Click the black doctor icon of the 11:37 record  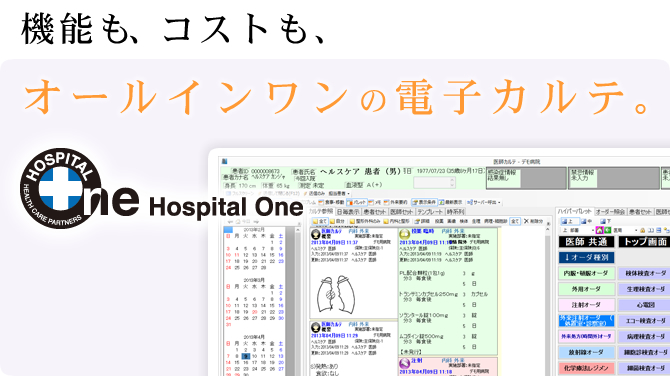pos(316,234)
